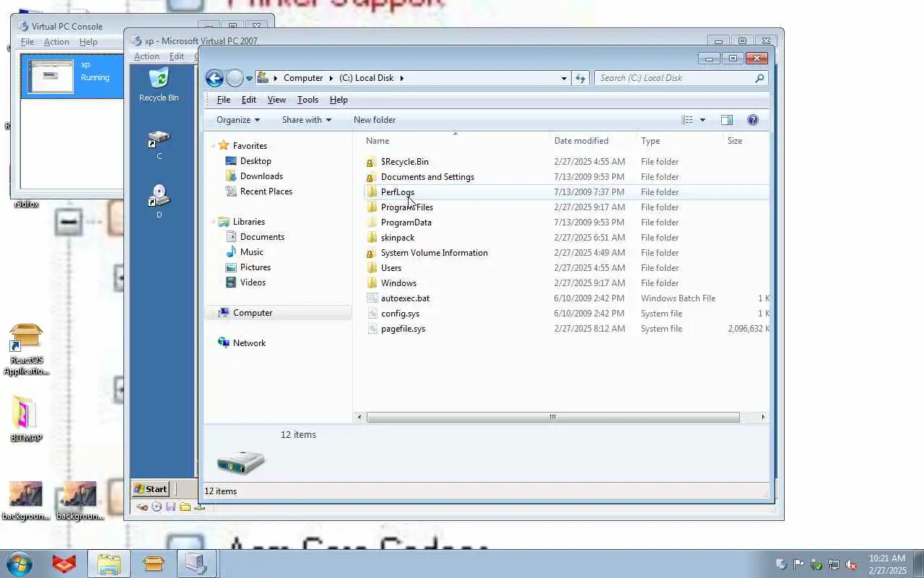Collapse the Favorites tree group

(x=214, y=146)
